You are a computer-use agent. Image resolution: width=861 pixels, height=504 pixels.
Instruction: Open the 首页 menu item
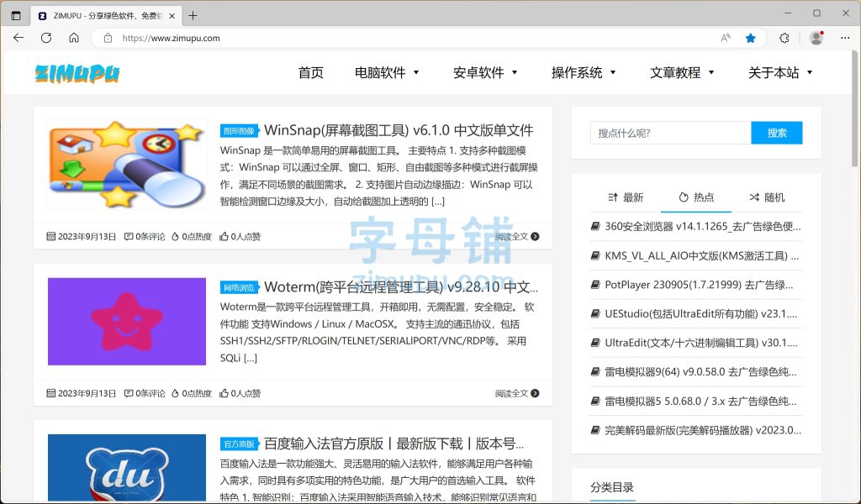coord(311,72)
